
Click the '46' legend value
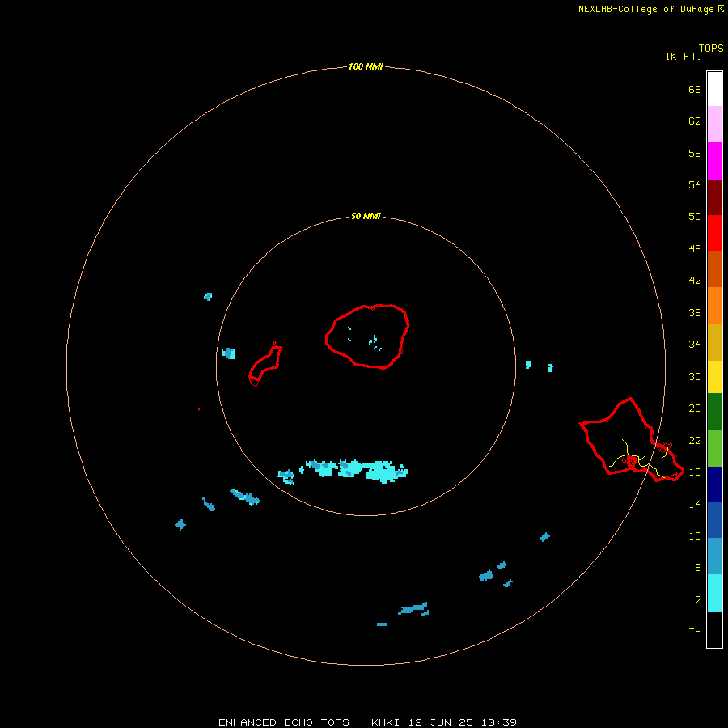tap(695, 249)
